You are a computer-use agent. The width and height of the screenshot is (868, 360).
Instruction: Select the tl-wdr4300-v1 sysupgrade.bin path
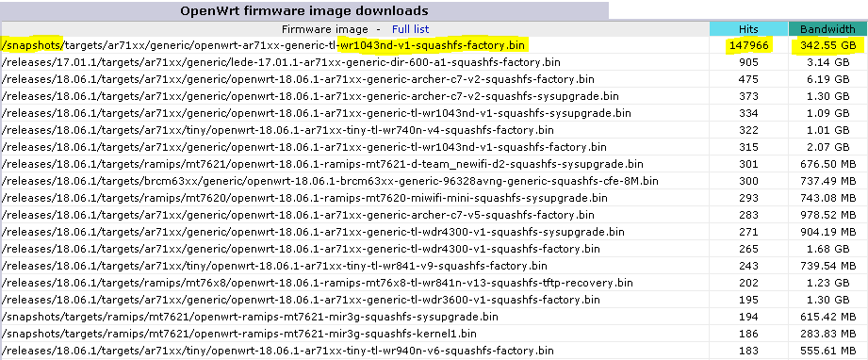pos(313,232)
